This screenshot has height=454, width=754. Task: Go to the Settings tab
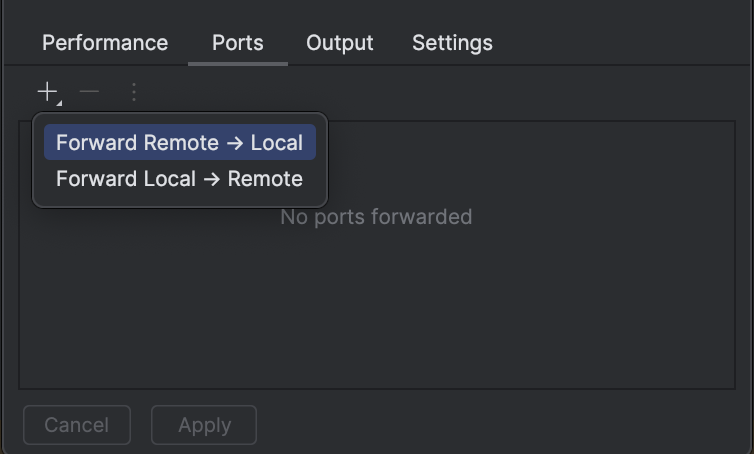point(452,43)
